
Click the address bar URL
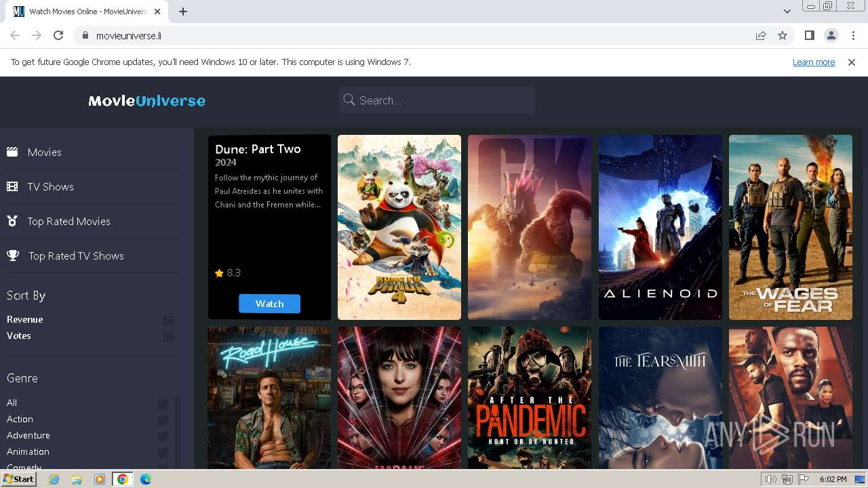(128, 35)
